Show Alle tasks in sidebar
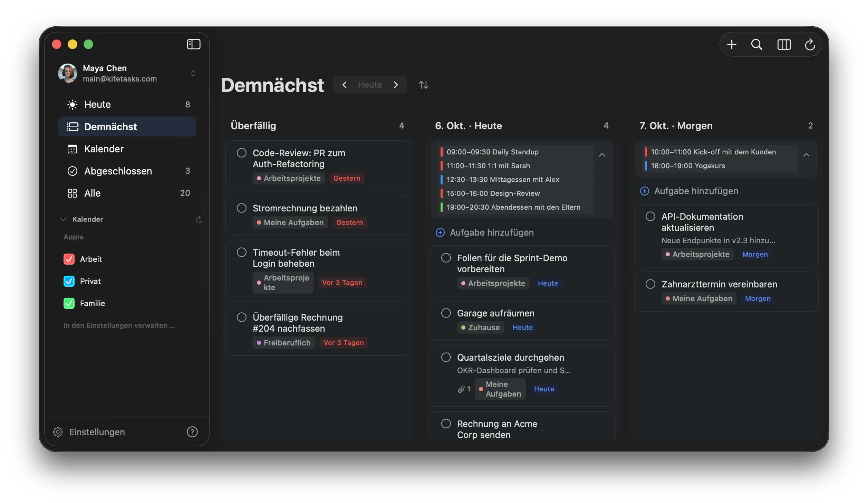 [127, 193]
